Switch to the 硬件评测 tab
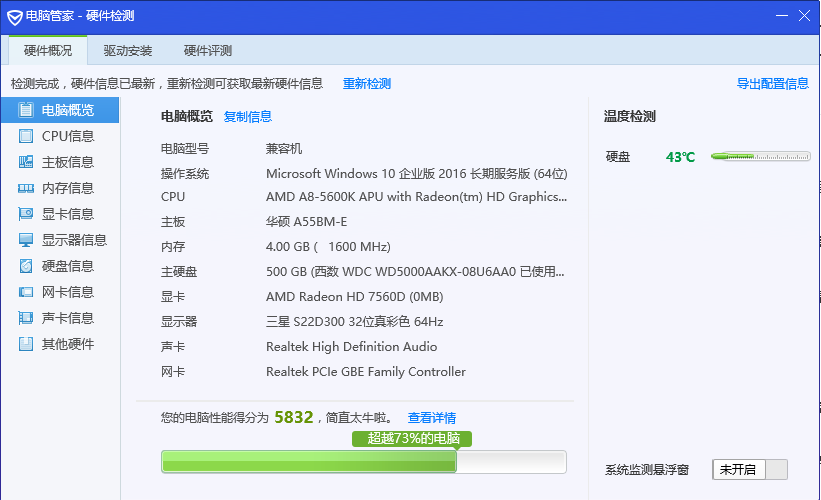821x500 pixels. click(x=208, y=50)
